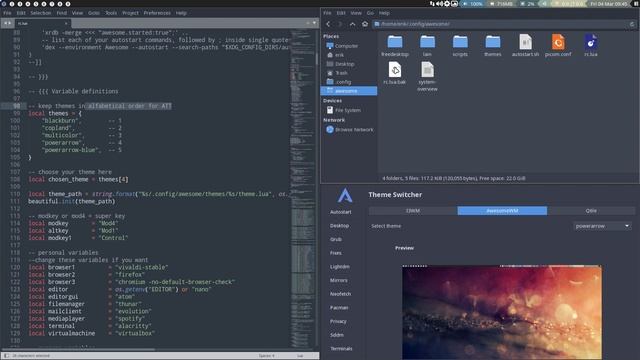Open Privacy section in tweak tool
This screenshot has width=640, height=360.
[x=338, y=321]
